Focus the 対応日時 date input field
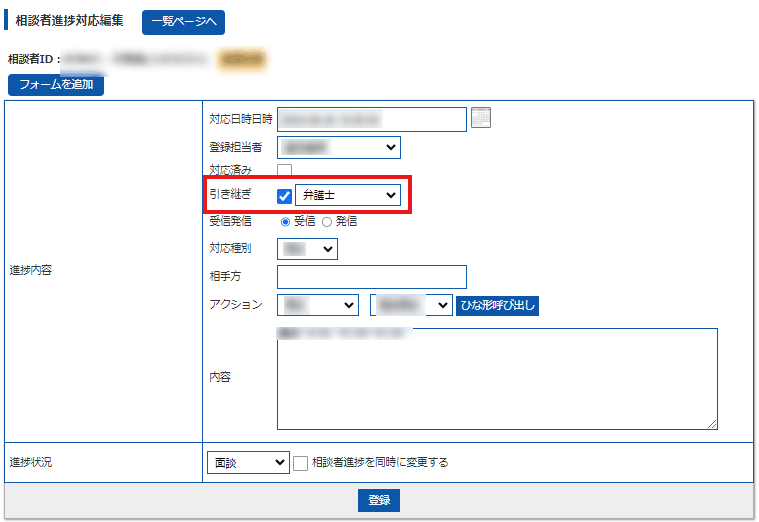This screenshot has height=522, width=759. 371,119
